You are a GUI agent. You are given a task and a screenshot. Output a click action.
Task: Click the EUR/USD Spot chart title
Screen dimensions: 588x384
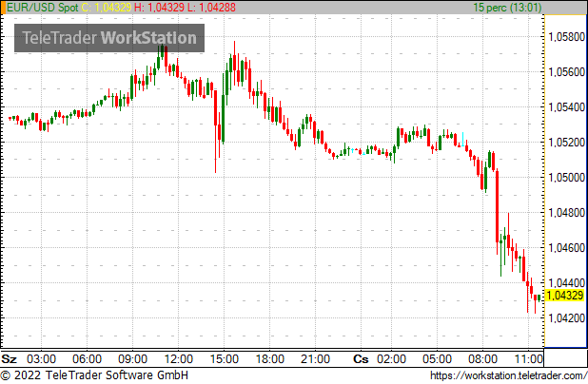(43, 7)
